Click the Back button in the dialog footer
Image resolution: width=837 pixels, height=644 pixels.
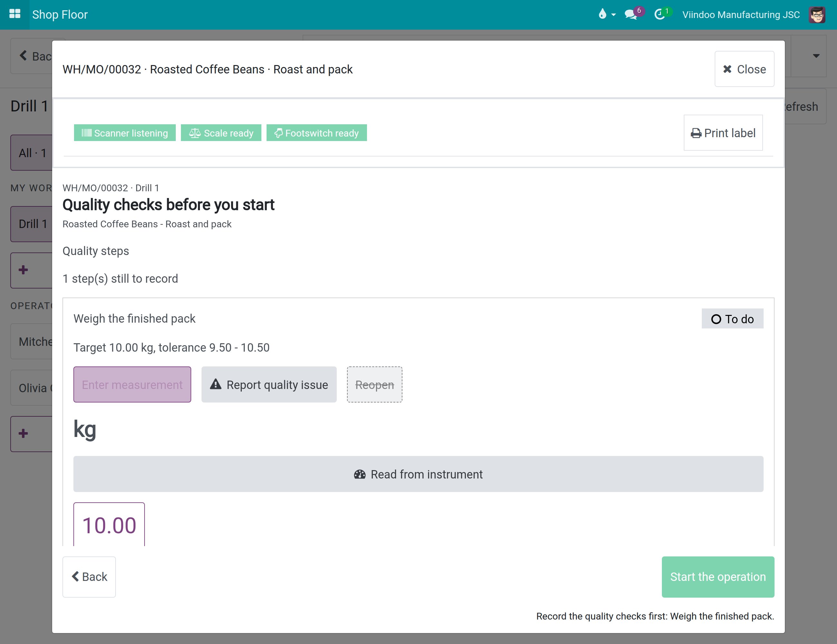[89, 576]
